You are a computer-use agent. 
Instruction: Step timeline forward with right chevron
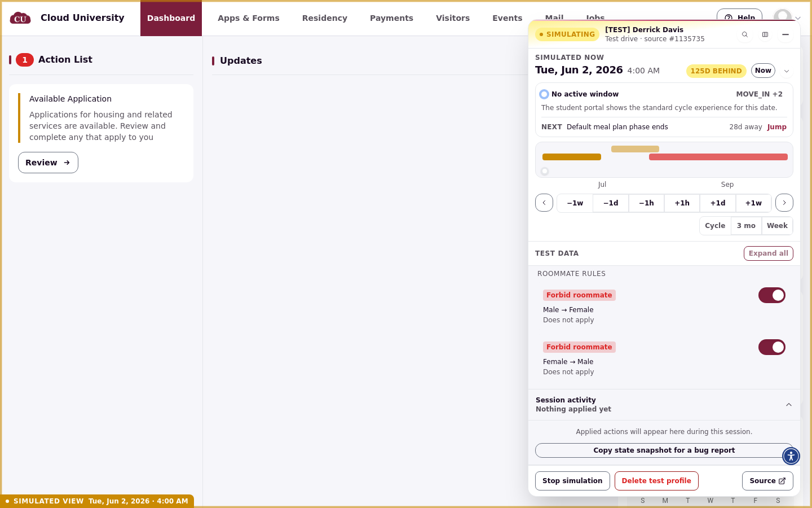[x=784, y=203]
